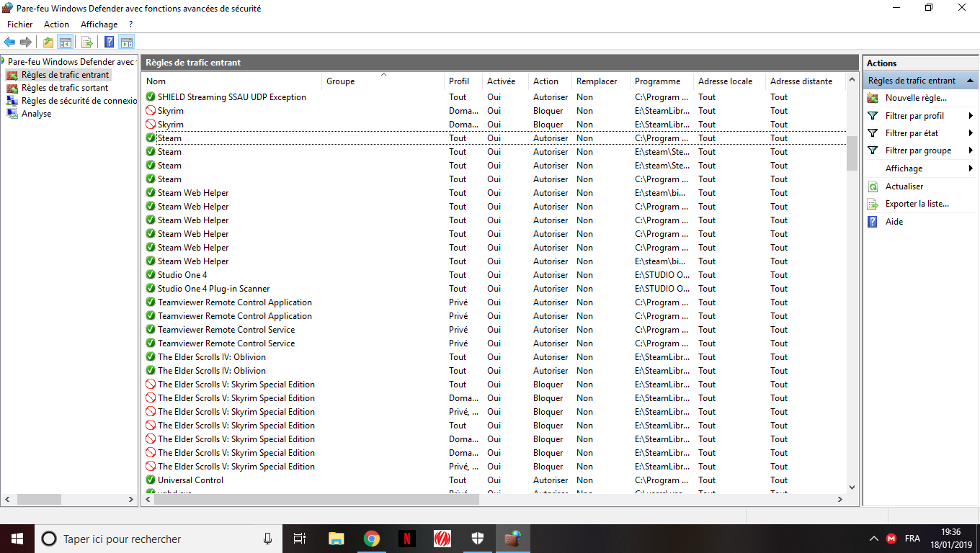This screenshot has height=553, width=980.
Task: Click the red MEGA tray icon
Action: 891,539
